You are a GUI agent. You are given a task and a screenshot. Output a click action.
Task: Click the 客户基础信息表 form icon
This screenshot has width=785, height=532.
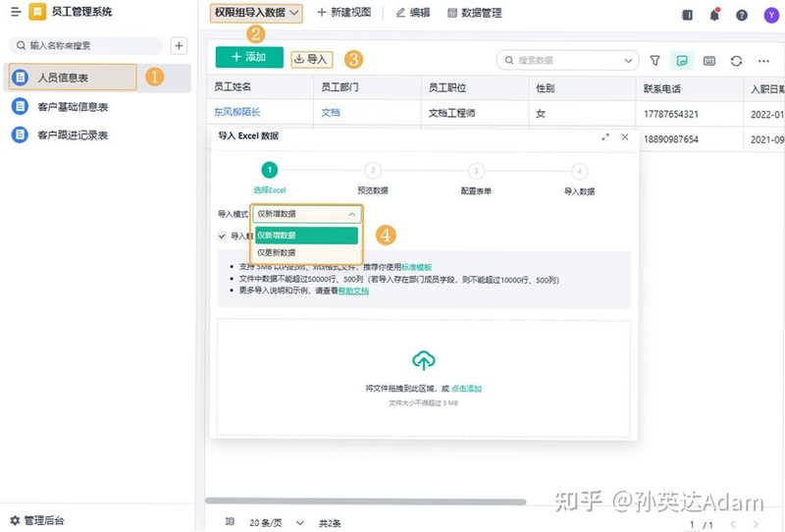coord(20,106)
